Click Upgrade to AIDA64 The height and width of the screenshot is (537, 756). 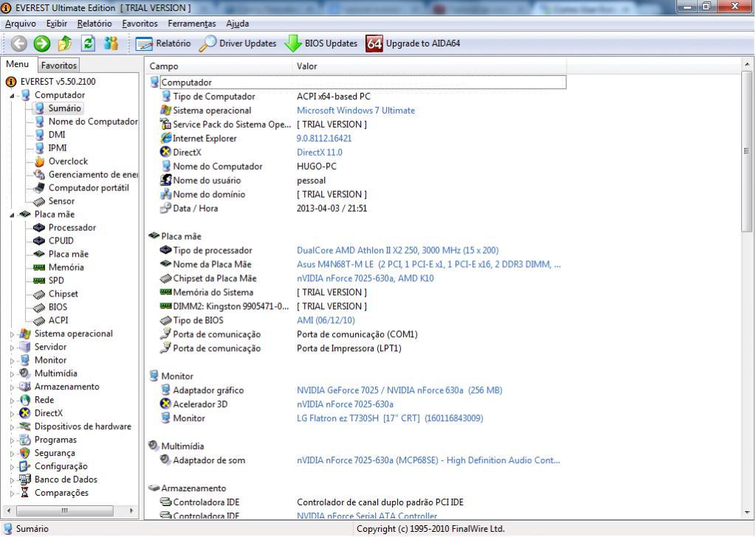point(413,44)
